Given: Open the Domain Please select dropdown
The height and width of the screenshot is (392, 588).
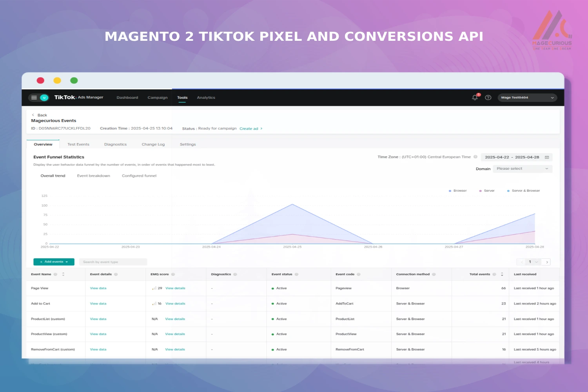Looking at the screenshot, I should coord(522,169).
